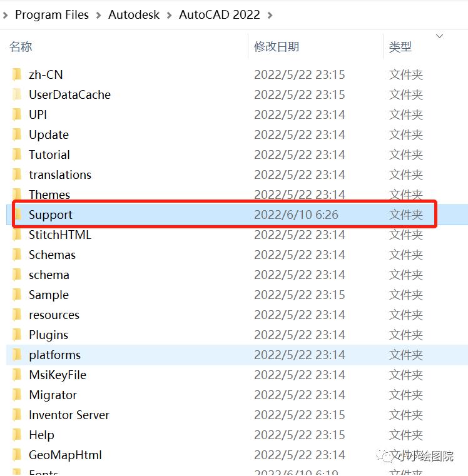The width and height of the screenshot is (468, 476).
Task: Select the Schemas folder icon
Action: tap(17, 255)
